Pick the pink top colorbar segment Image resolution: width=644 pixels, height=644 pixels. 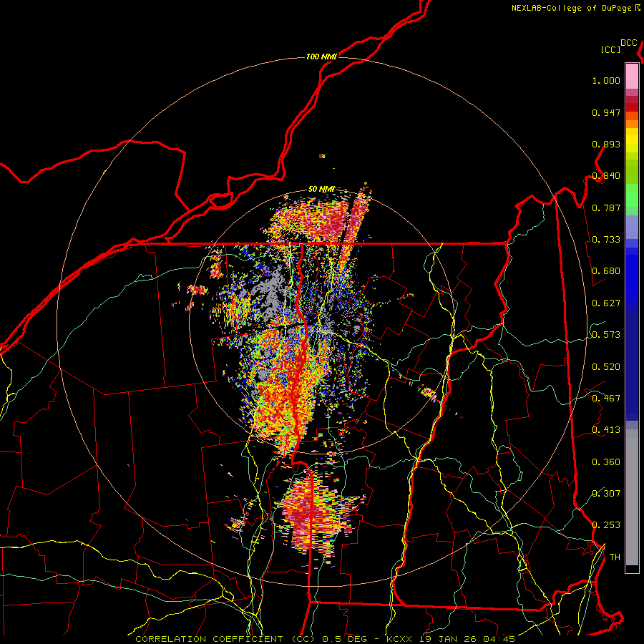coord(632,76)
